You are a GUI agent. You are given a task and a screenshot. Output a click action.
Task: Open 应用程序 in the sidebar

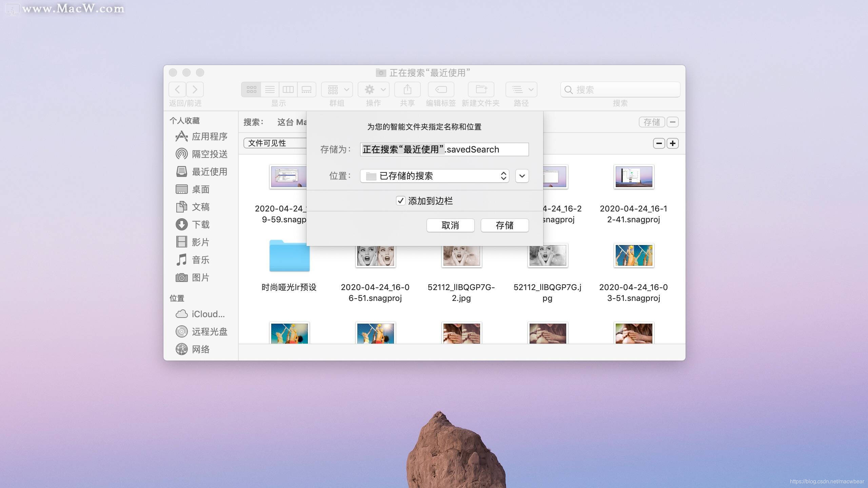coord(202,137)
